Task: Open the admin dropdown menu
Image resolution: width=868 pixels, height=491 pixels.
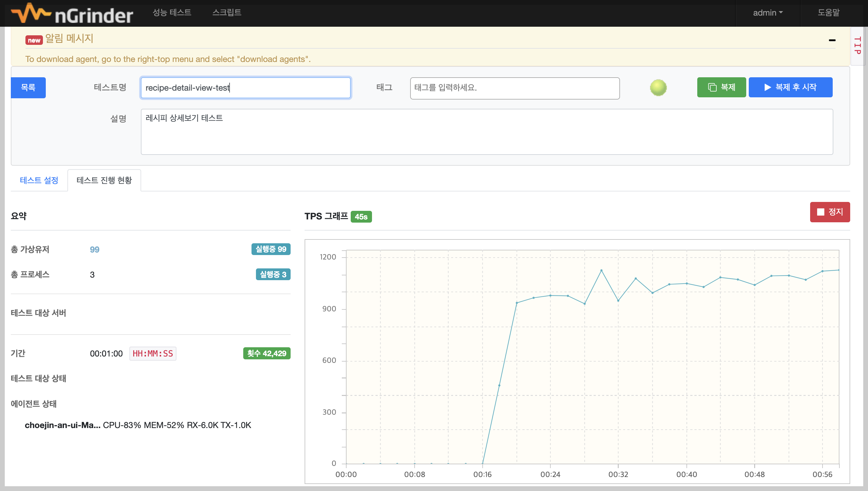Action: (768, 13)
